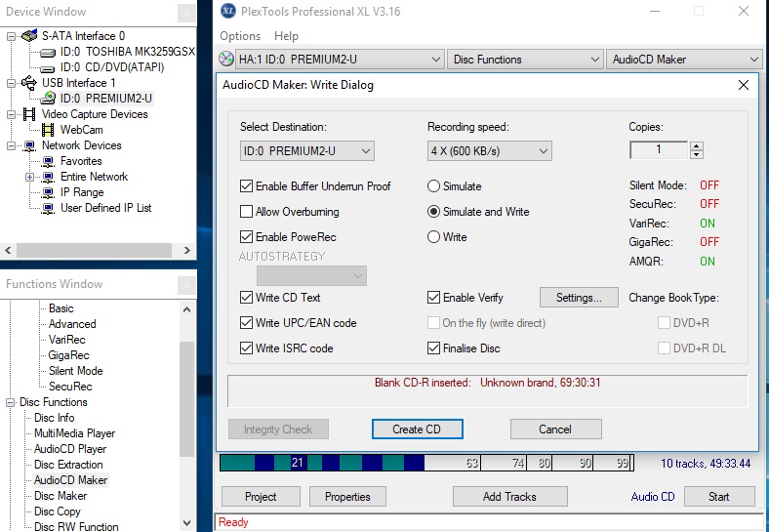Expand the Entire Network tree node

(29, 177)
